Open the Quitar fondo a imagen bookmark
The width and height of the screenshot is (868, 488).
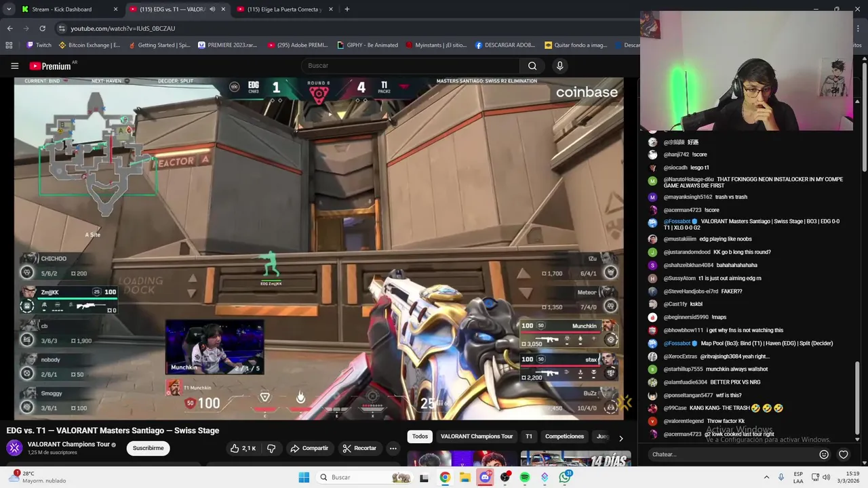[x=576, y=45]
